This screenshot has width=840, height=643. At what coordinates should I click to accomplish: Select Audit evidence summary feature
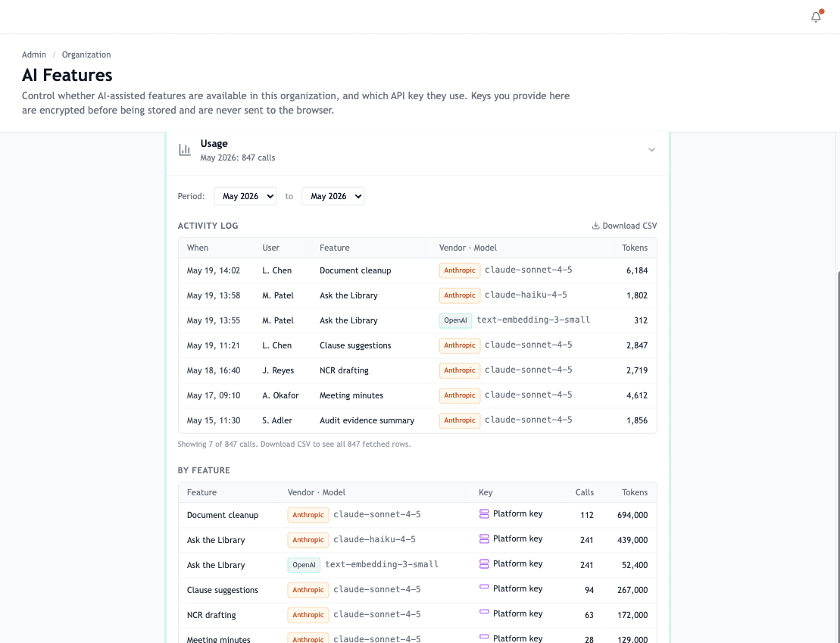click(x=367, y=420)
